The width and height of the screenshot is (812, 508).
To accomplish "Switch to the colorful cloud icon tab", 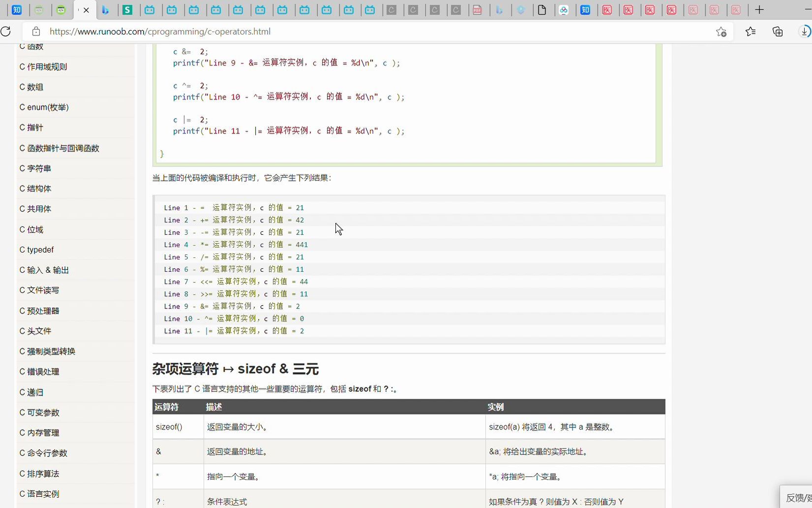I will point(564,10).
